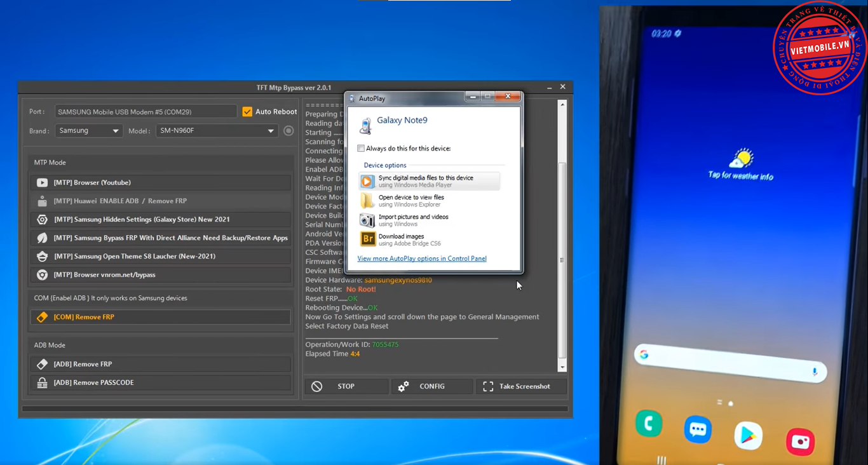Check Always do this for this device

(x=361, y=149)
